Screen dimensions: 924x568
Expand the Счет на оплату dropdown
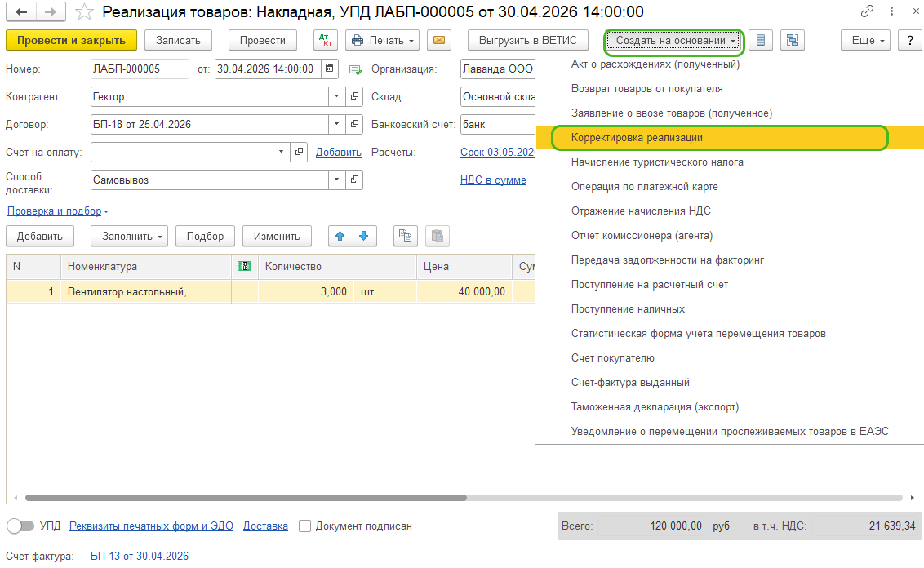[281, 152]
